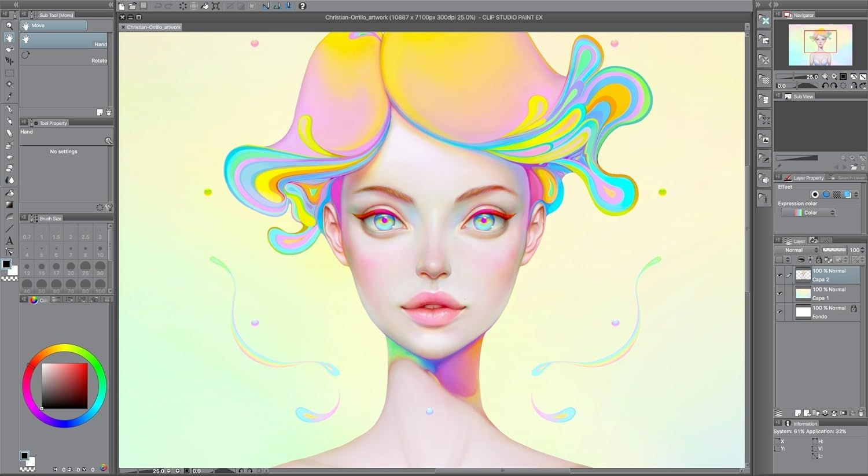The height and width of the screenshot is (476, 868).
Task: Select the Zoom tool in the toolbar
Action: click(9, 27)
